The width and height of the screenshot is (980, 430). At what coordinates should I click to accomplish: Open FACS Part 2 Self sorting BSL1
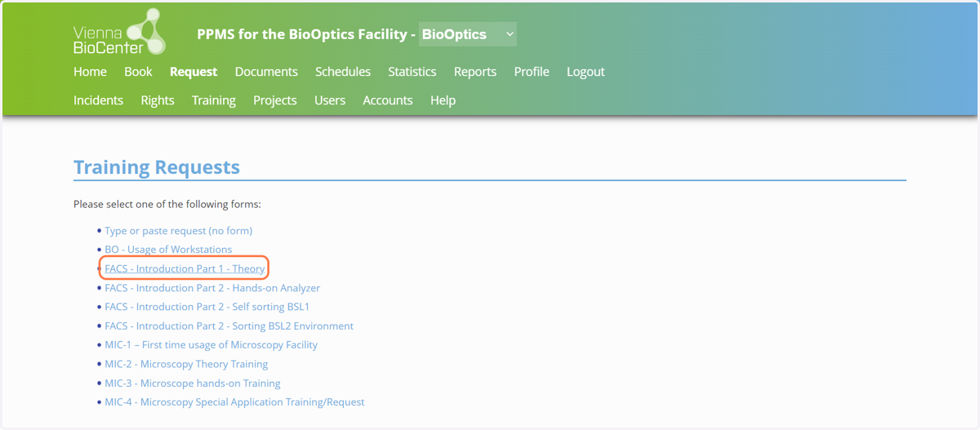(207, 307)
